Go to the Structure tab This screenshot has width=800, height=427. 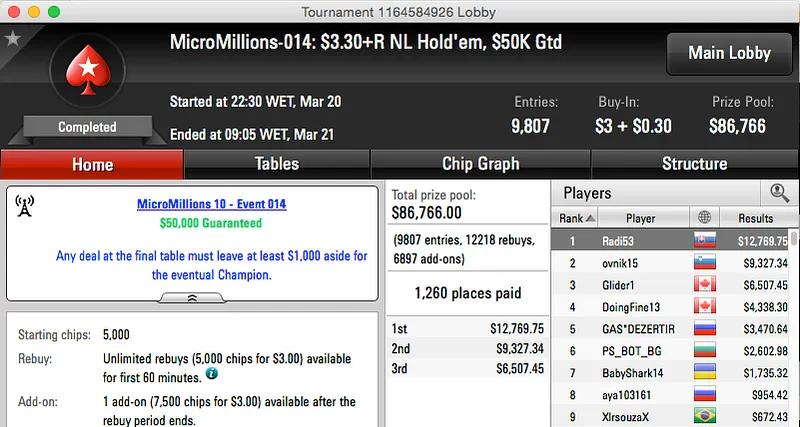[x=694, y=164]
